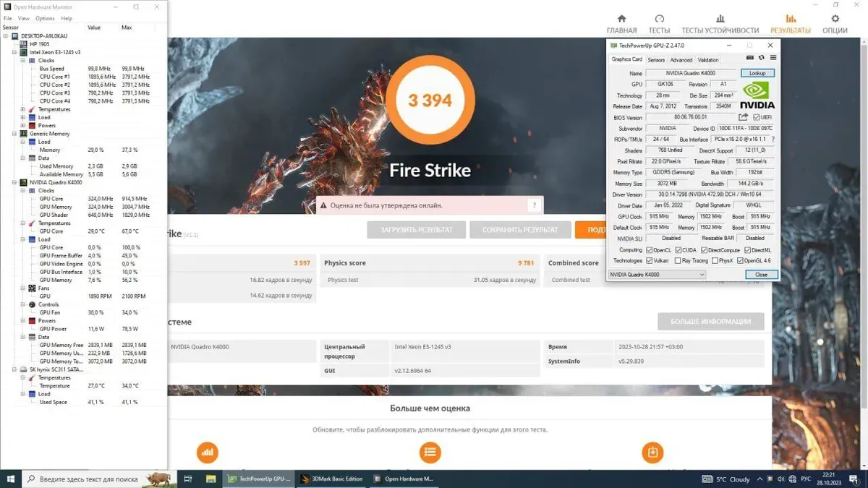Switch to the GPU-Z Sensors tab
Viewport: 868px width, 488px height.
point(656,60)
